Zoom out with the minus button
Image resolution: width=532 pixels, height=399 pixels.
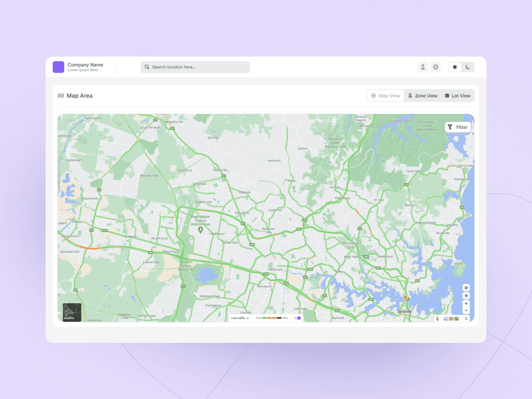coord(466,311)
